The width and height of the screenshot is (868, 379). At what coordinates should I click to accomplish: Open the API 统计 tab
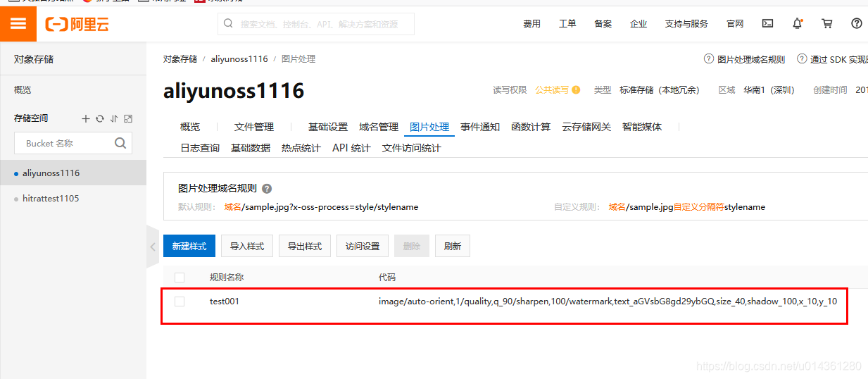click(x=351, y=148)
